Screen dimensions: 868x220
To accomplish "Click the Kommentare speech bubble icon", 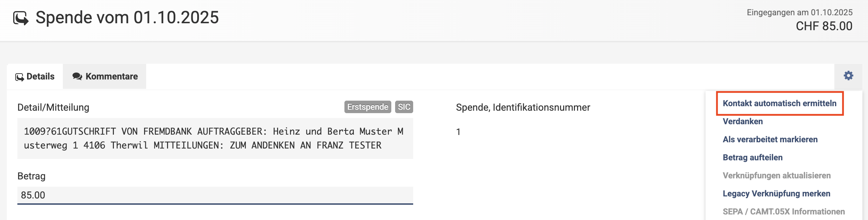I will 77,76.
